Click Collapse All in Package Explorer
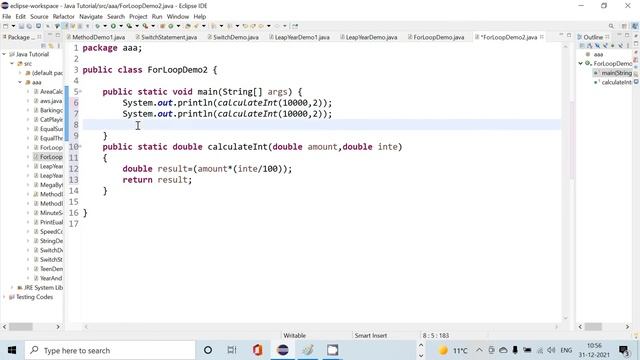Screen dimensions: 640x360 pos(43,46)
